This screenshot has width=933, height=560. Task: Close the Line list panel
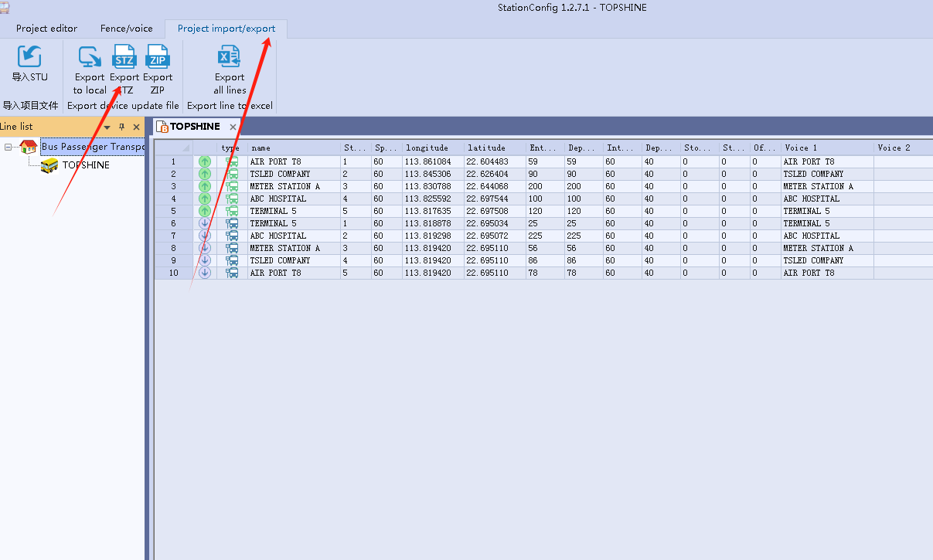[137, 127]
